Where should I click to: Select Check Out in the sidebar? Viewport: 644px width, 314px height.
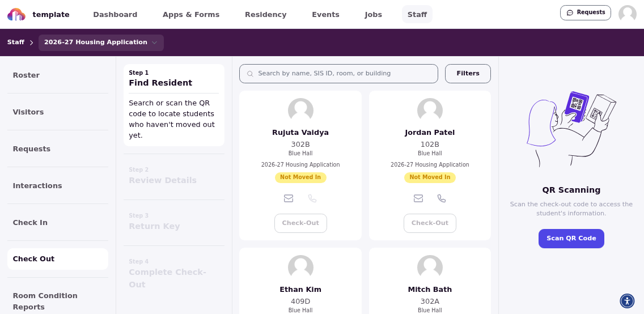tap(58, 259)
